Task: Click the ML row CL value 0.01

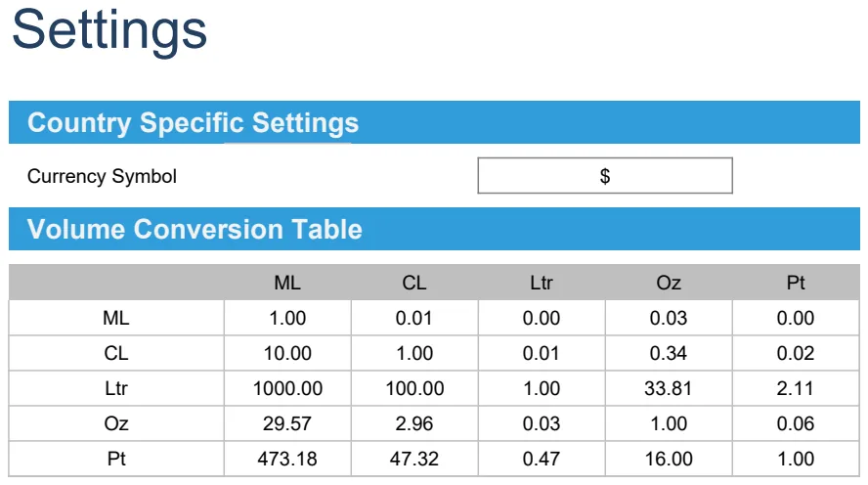Action: point(414,318)
